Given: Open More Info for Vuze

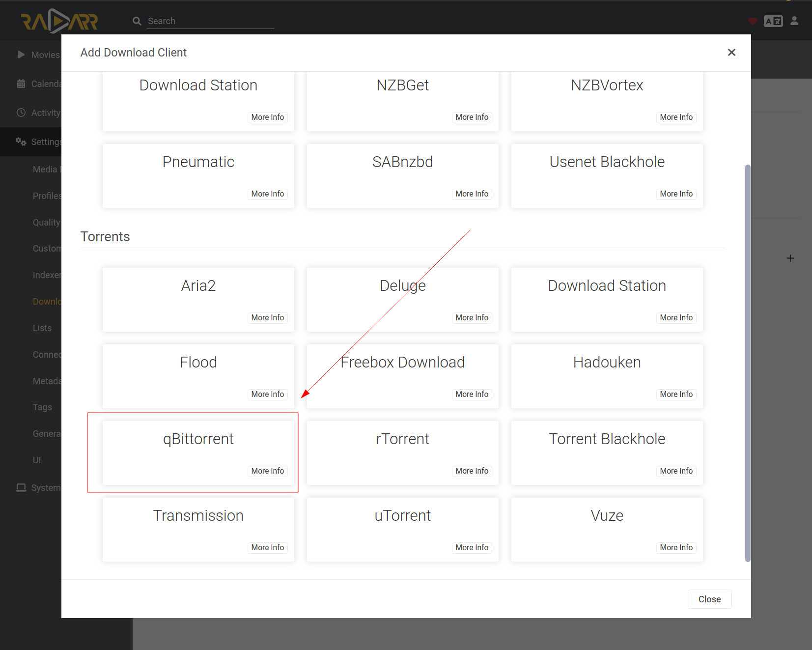Looking at the screenshot, I should point(676,547).
